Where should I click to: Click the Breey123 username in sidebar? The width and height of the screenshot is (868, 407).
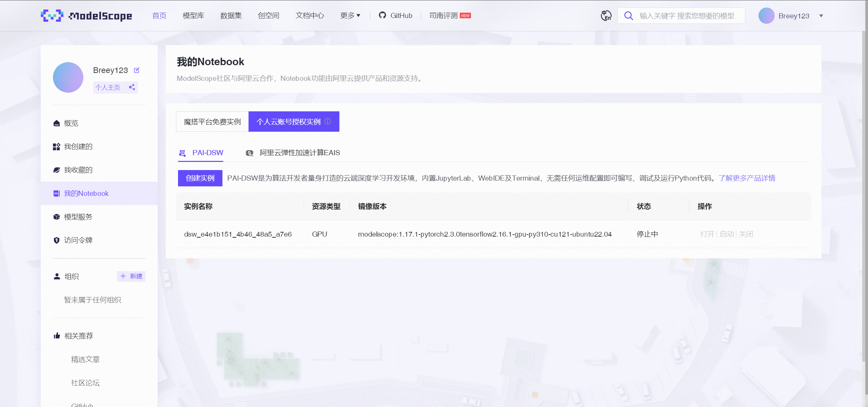click(x=111, y=70)
